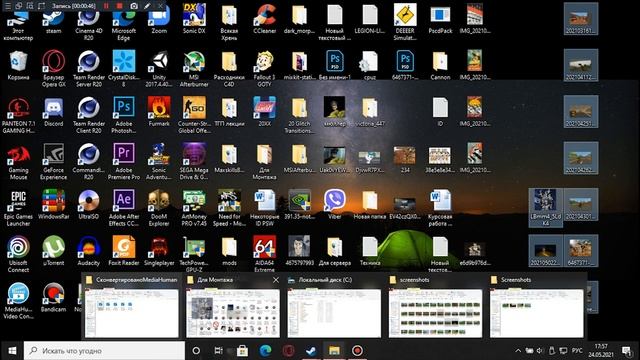Viewport: 640px width, 360px height.
Task: Launch MSI Afterburner shortcut
Action: 194,69
